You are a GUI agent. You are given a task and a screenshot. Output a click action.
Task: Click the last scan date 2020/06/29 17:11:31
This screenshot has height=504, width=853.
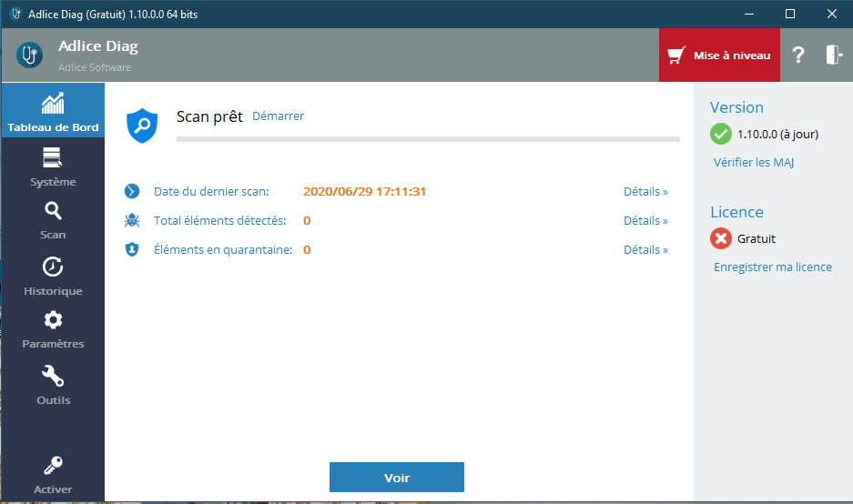click(364, 191)
